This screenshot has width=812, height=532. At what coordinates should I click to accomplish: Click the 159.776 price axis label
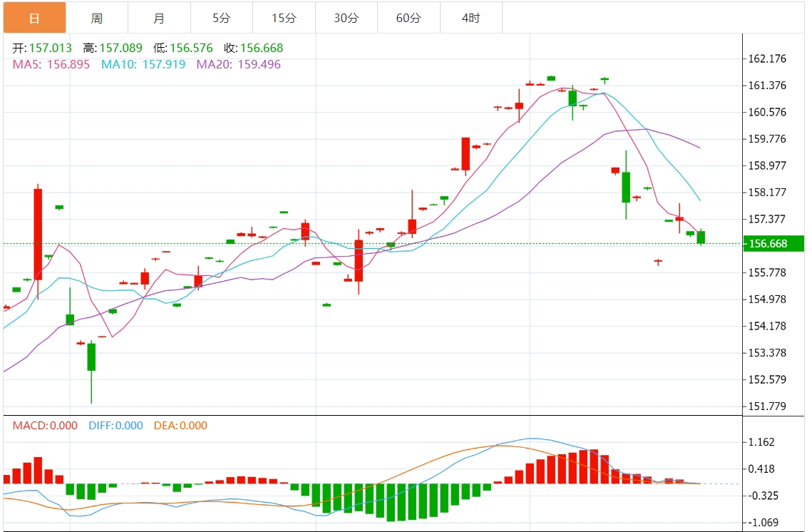coord(767,139)
